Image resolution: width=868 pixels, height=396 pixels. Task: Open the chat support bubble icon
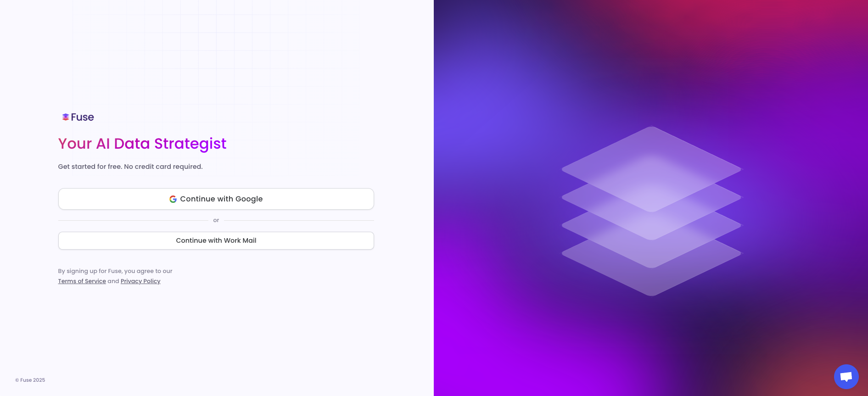(x=846, y=377)
